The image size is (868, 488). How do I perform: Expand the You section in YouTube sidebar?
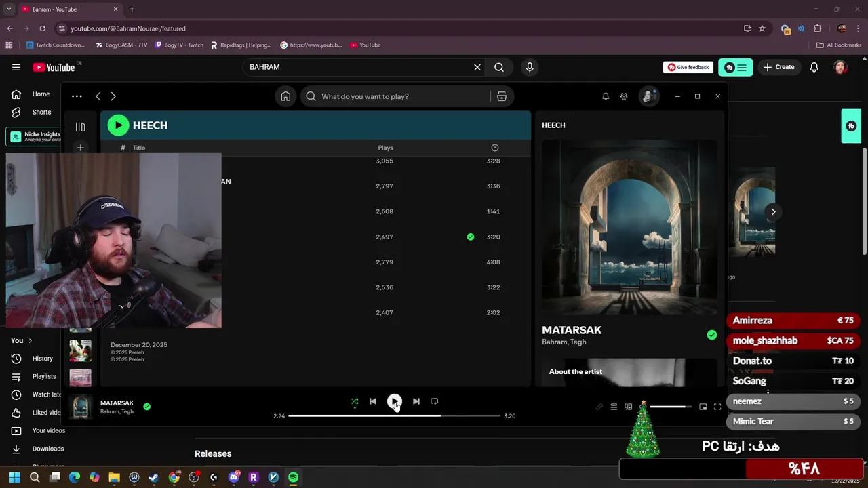click(22, 340)
